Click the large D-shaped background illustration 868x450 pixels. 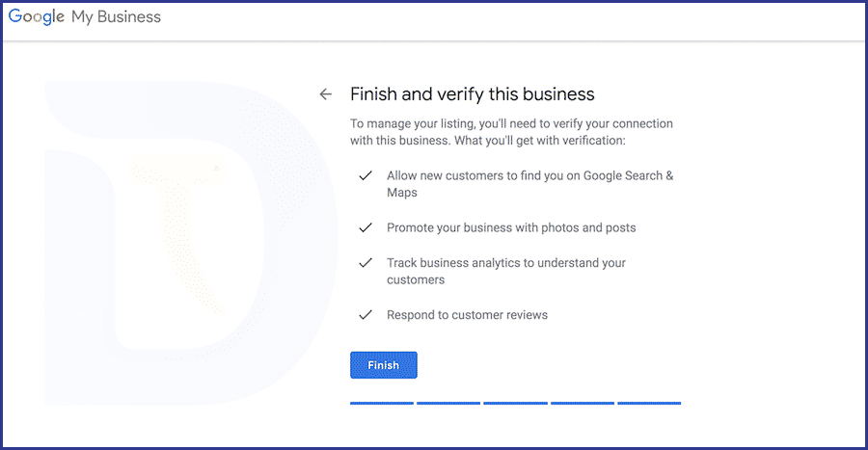[191, 243]
